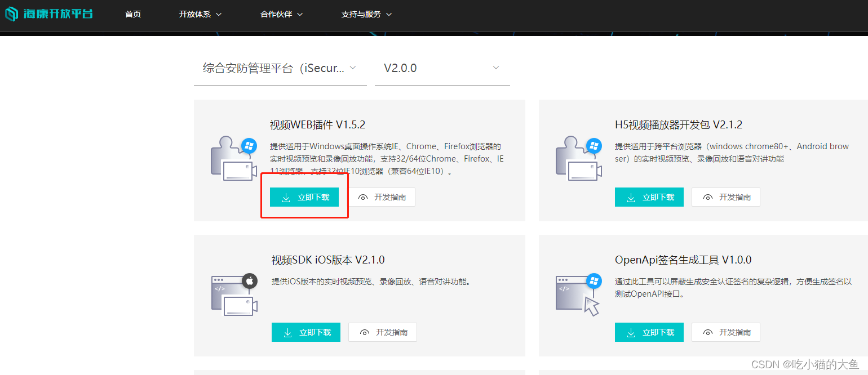The width and height of the screenshot is (868, 375).
Task: Click download arrow icon in OpenApi tool button
Action: tap(631, 333)
